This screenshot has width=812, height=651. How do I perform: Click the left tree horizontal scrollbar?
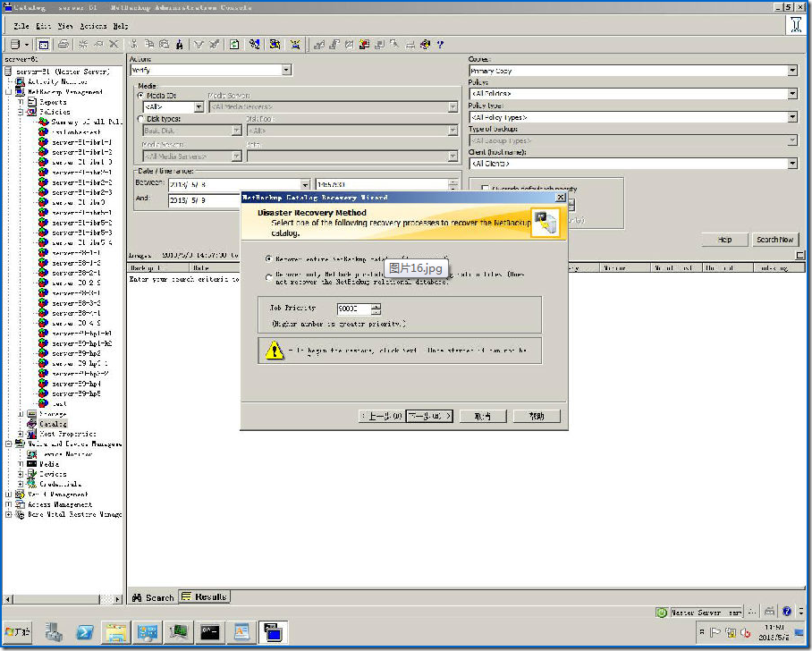tap(63, 599)
